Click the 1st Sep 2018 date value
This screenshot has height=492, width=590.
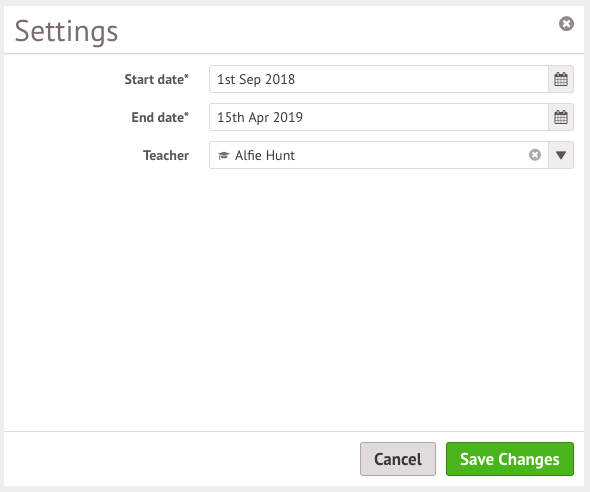(x=256, y=79)
